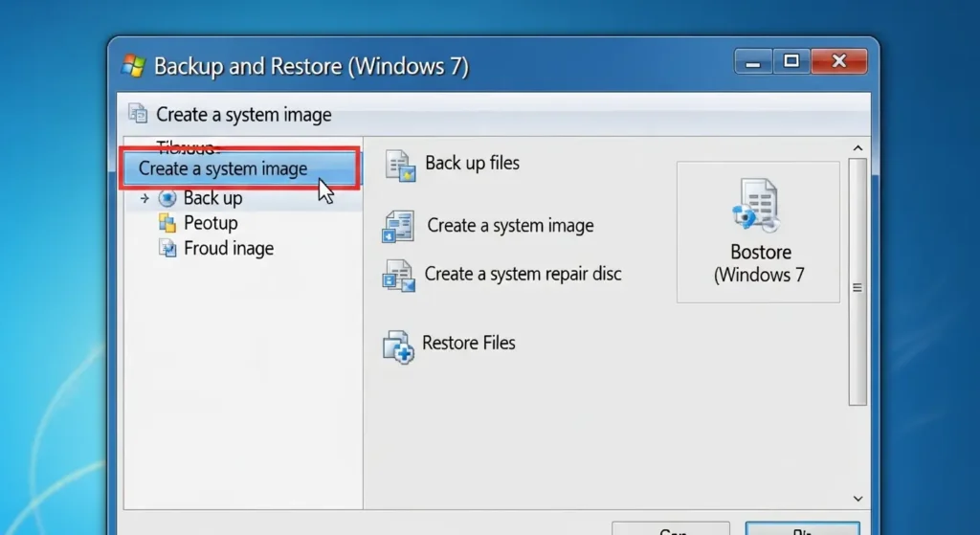Open Create a system image in right pane
Image resolution: width=980 pixels, height=535 pixels.
coord(510,225)
